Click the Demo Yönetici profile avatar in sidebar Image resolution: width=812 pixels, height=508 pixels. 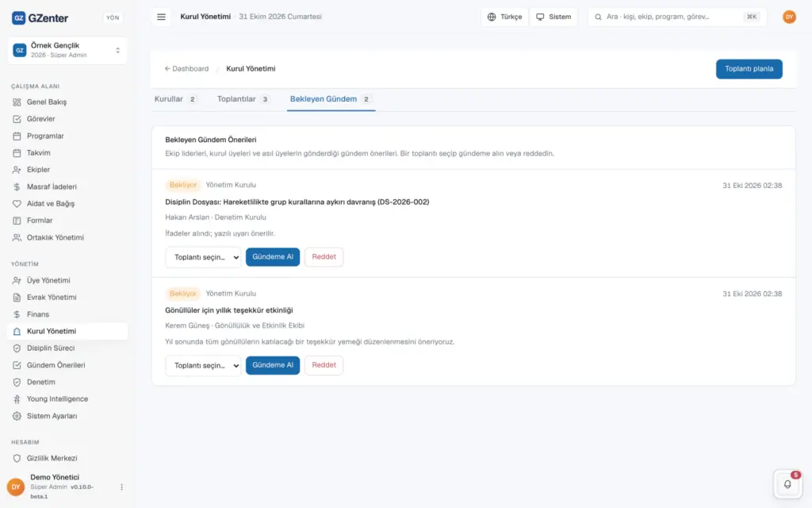(16, 487)
